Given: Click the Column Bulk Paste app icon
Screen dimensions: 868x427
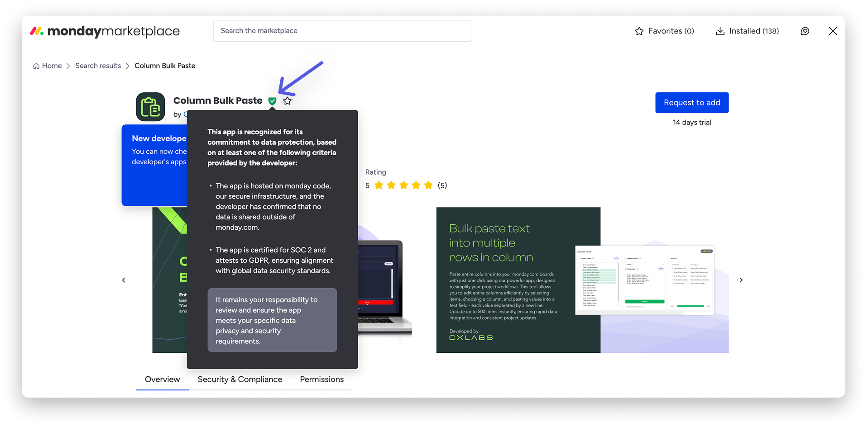Looking at the screenshot, I should click(150, 107).
